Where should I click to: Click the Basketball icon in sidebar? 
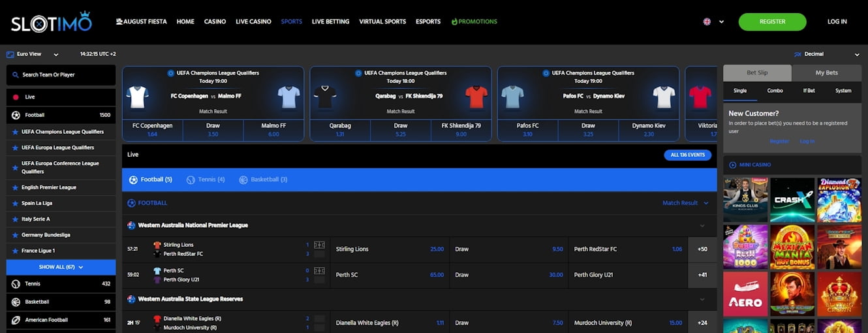click(16, 302)
